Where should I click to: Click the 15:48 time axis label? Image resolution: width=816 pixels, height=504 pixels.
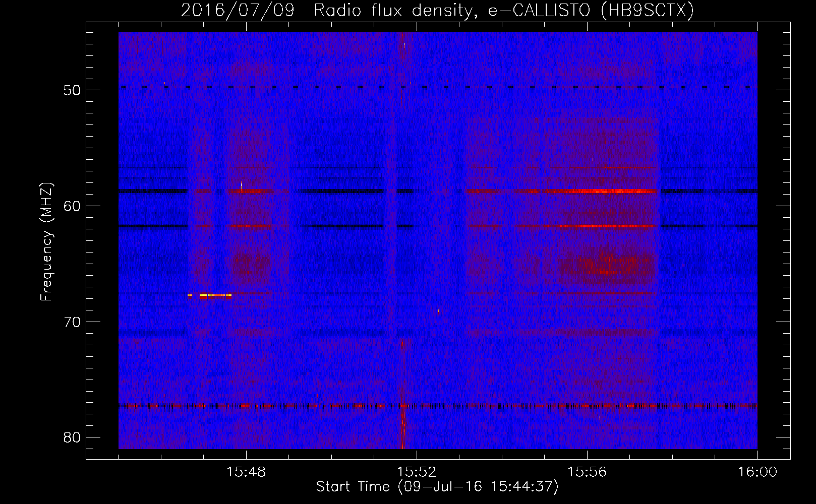pyautogui.click(x=246, y=472)
